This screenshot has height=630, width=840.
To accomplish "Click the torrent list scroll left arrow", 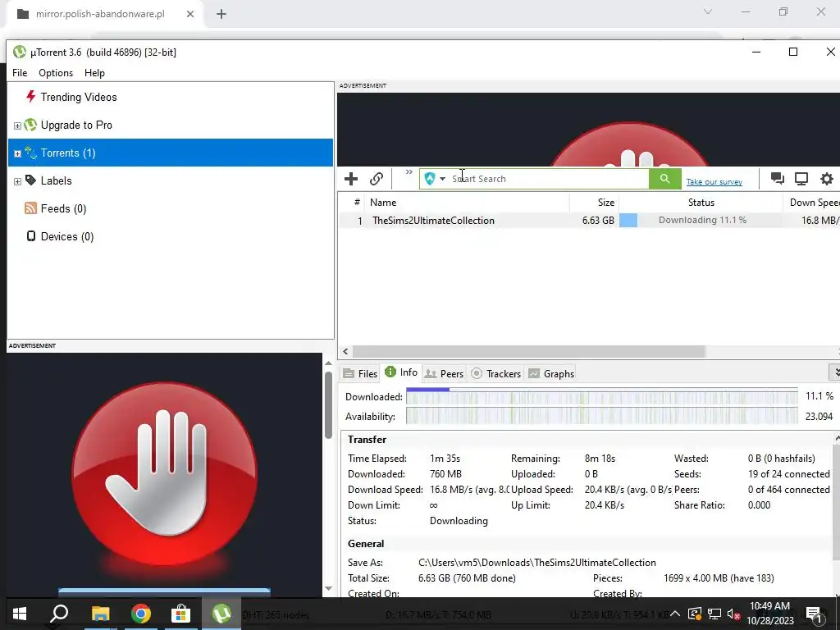I will tap(345, 351).
